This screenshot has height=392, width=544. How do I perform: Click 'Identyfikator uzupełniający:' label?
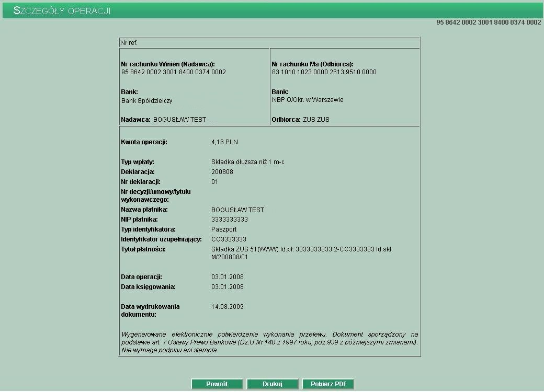coord(161,239)
